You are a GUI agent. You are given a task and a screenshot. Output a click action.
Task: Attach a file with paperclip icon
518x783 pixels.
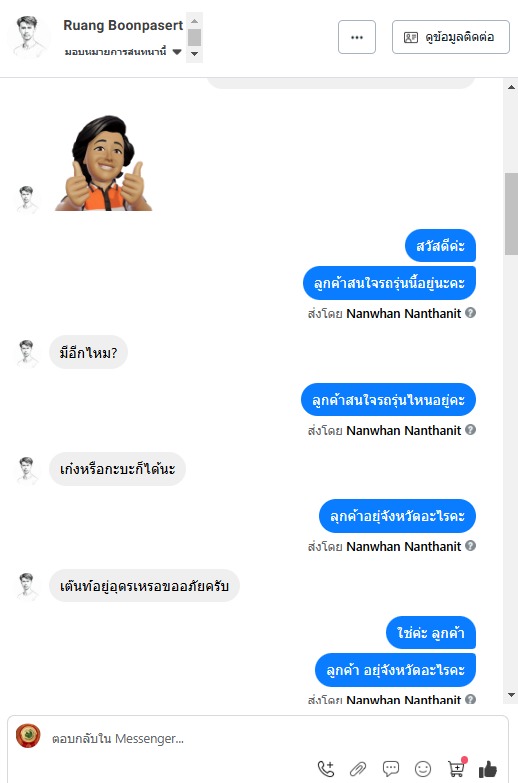point(358,769)
